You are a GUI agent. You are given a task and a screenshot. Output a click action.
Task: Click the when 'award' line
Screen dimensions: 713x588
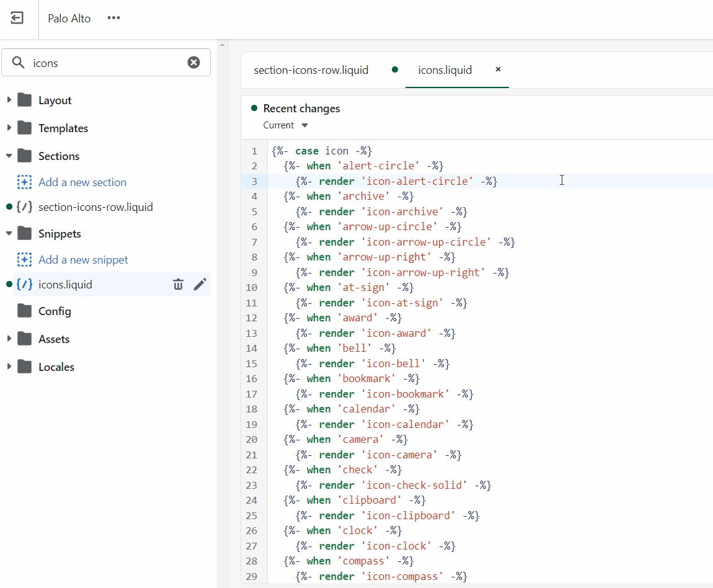tap(342, 318)
